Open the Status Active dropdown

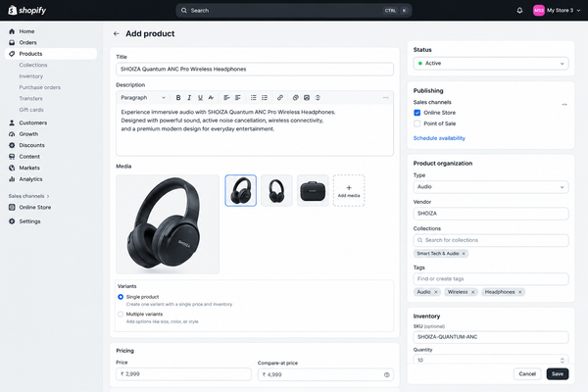pyautogui.click(x=491, y=64)
